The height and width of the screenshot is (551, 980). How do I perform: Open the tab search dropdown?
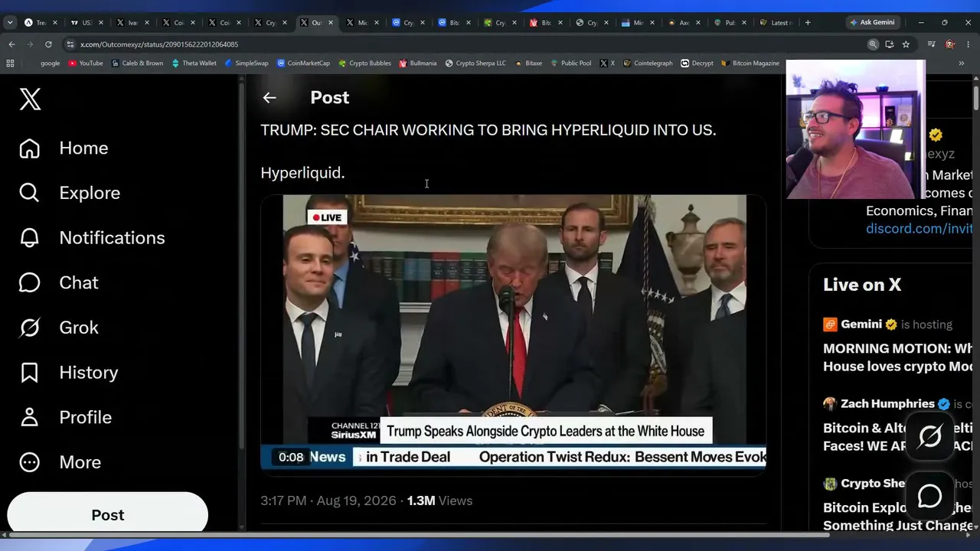[10, 23]
